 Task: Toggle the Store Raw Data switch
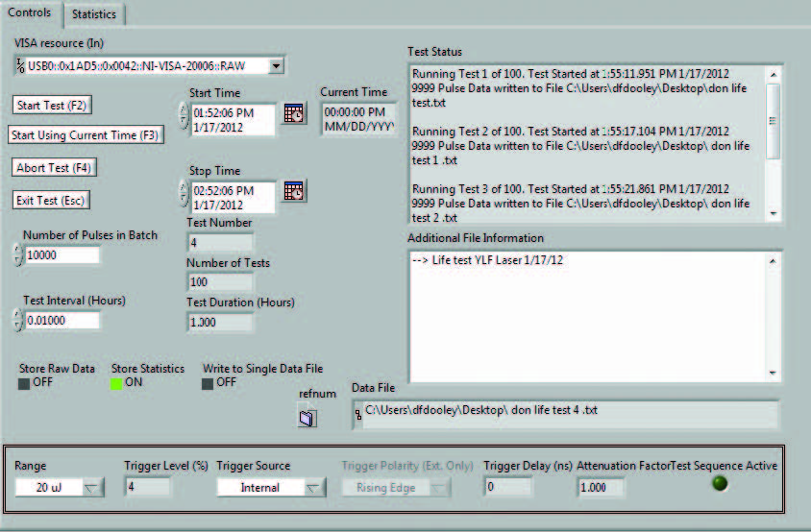(25, 383)
